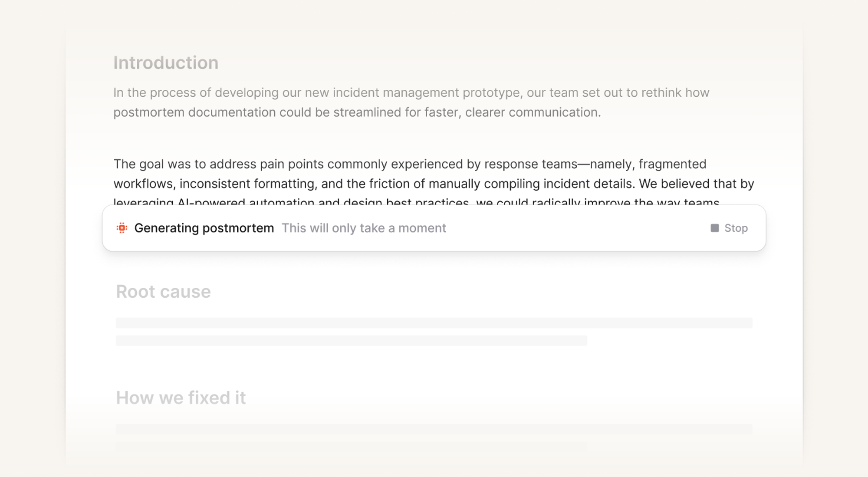Click the Generating postmortem label
868x477 pixels.
(204, 228)
